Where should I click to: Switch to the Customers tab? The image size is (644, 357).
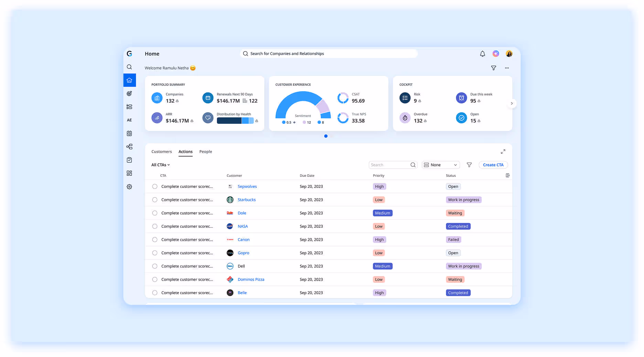(x=161, y=152)
